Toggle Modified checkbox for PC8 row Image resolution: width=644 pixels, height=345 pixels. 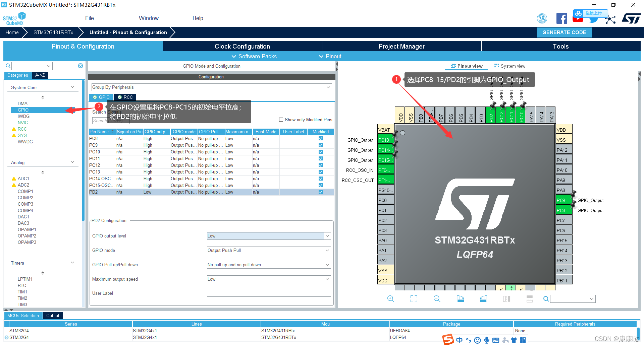pos(321,138)
